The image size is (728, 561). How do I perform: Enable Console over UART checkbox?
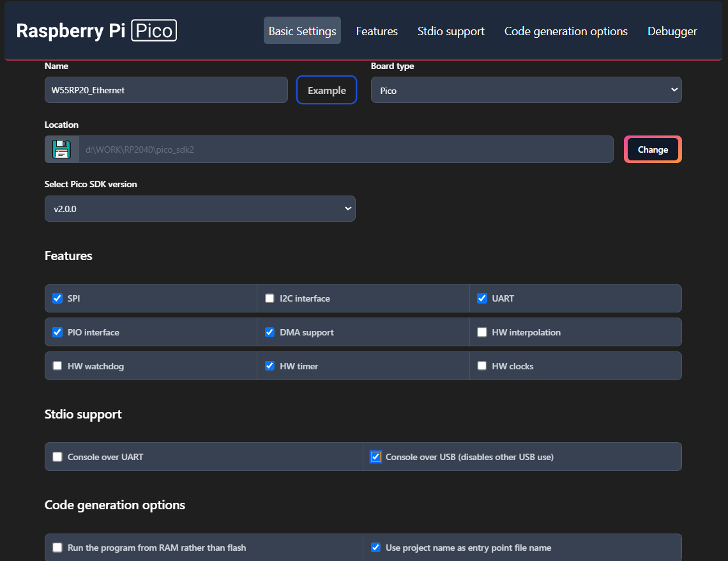point(57,457)
